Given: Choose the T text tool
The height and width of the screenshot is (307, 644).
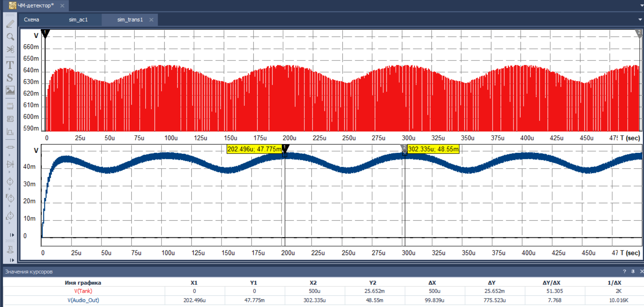Looking at the screenshot, I should point(10,65).
